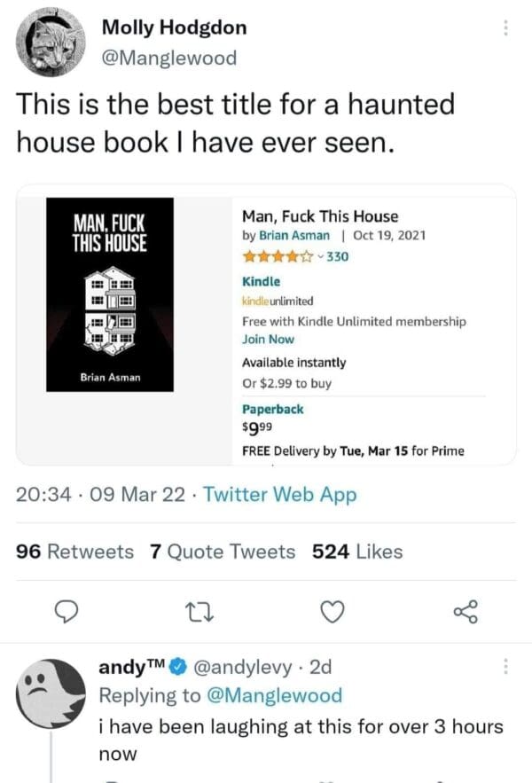Expand the star rating dropdown arrow

(320, 258)
